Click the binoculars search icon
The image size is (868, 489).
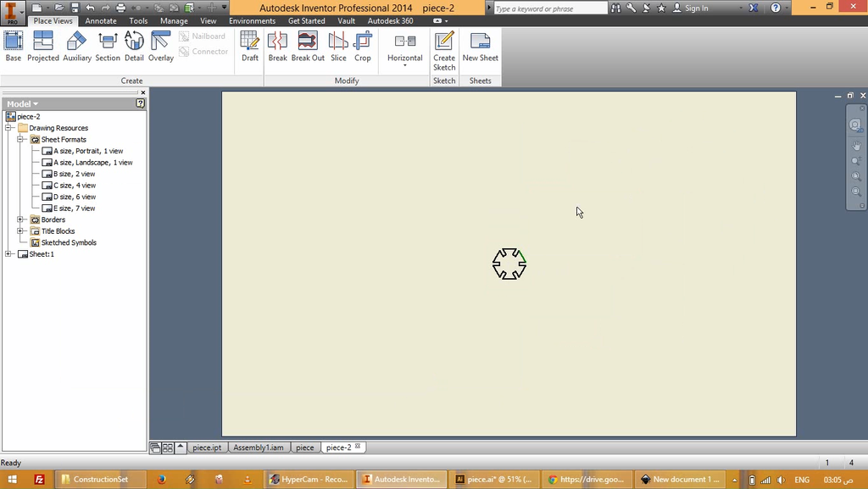615,8
